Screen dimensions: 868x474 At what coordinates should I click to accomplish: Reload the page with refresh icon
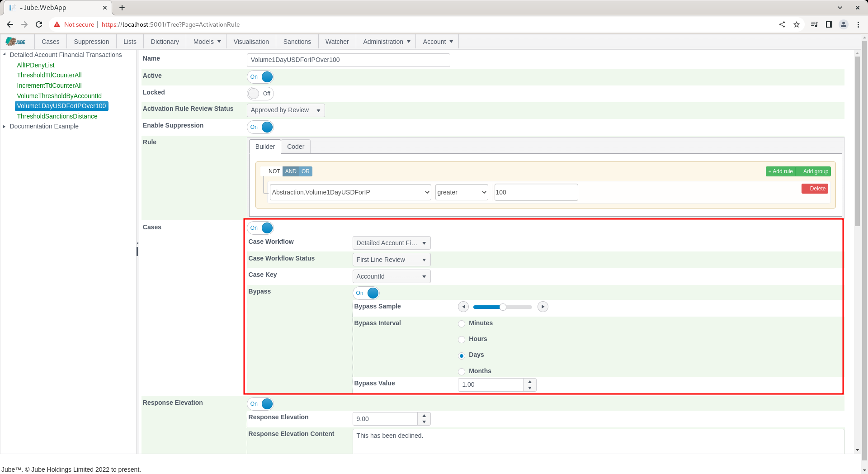tap(39, 24)
